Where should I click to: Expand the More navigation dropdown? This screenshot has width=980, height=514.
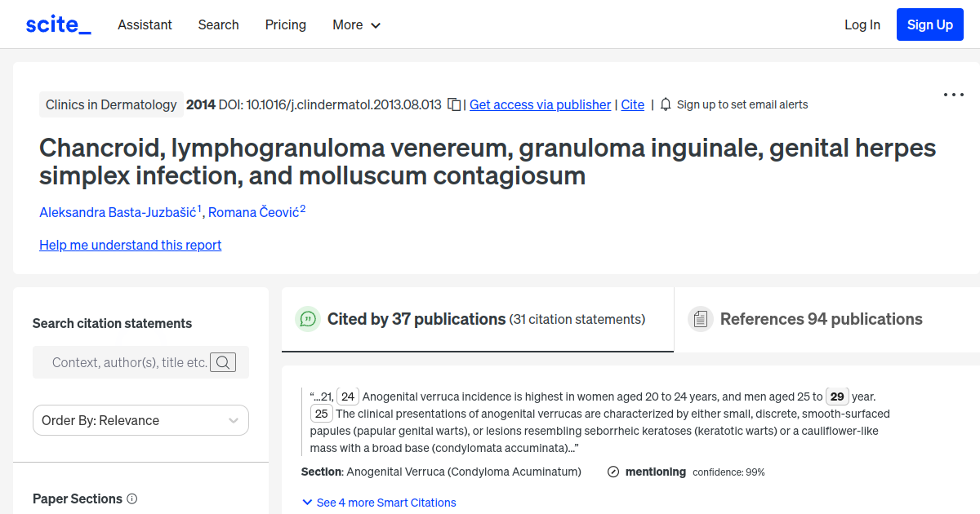click(x=356, y=24)
